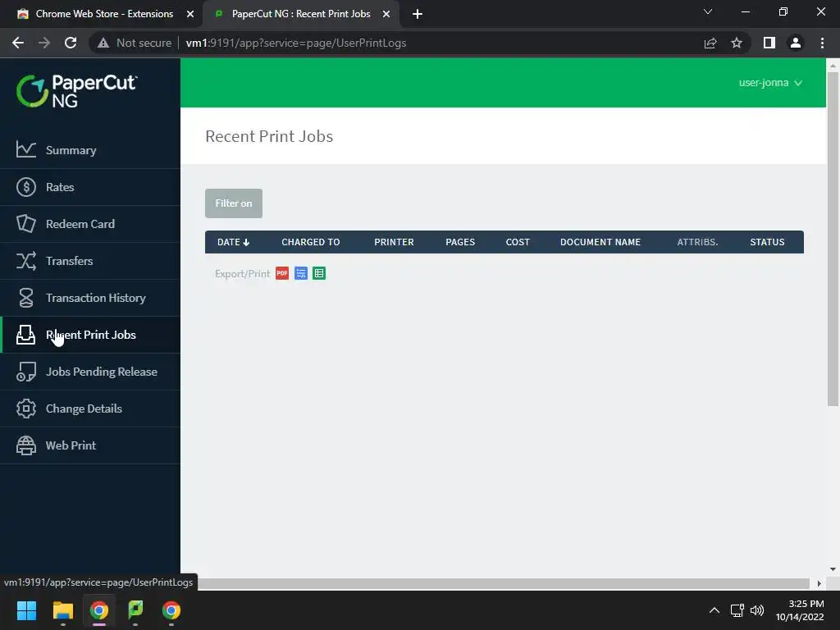This screenshot has height=630, width=840.
Task: Export print jobs as PDF
Action: click(x=282, y=273)
